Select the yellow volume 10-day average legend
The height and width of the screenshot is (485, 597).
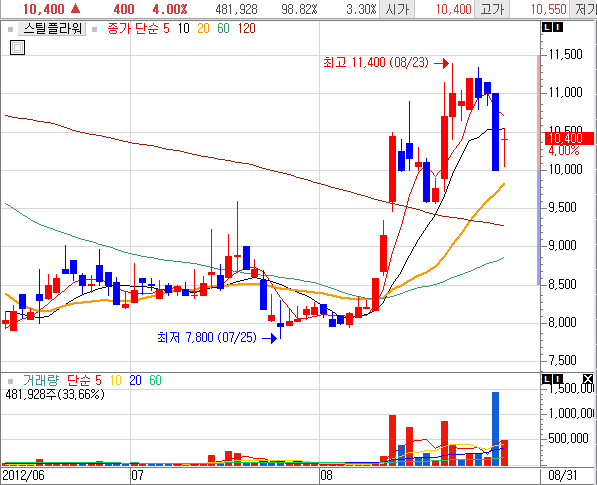coord(116,380)
